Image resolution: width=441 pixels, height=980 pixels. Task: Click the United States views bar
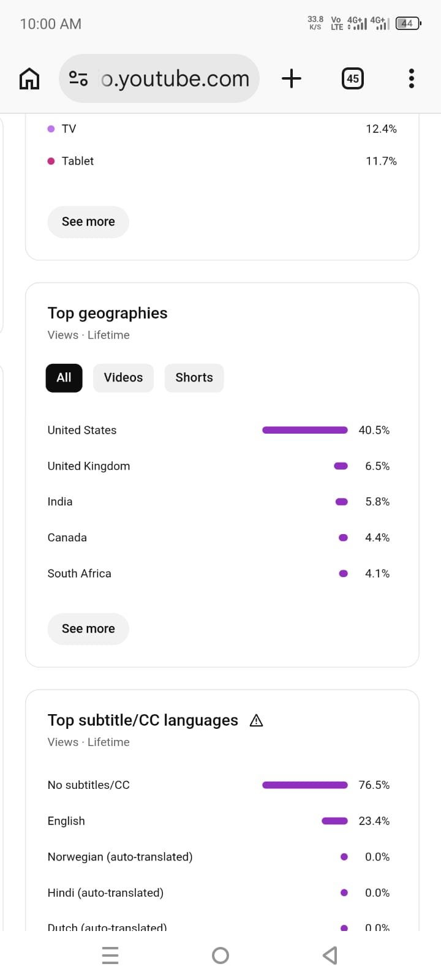(x=304, y=430)
